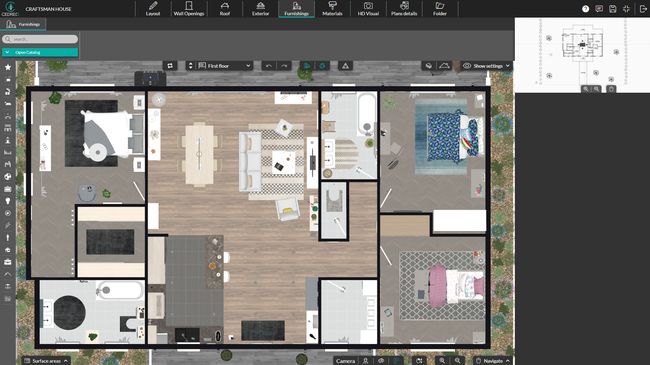Save the project with disk icon
Viewport: 650px width, 365px height.
click(x=613, y=9)
